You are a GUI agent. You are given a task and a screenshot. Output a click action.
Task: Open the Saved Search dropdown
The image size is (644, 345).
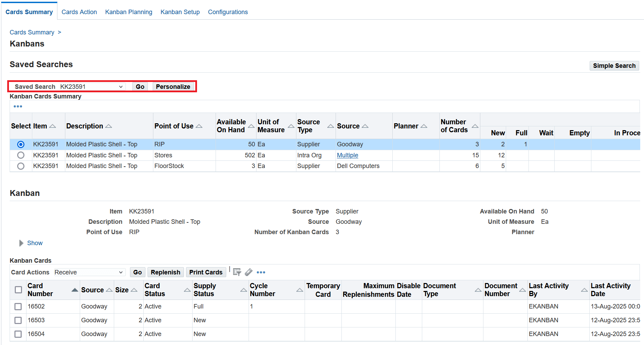91,87
